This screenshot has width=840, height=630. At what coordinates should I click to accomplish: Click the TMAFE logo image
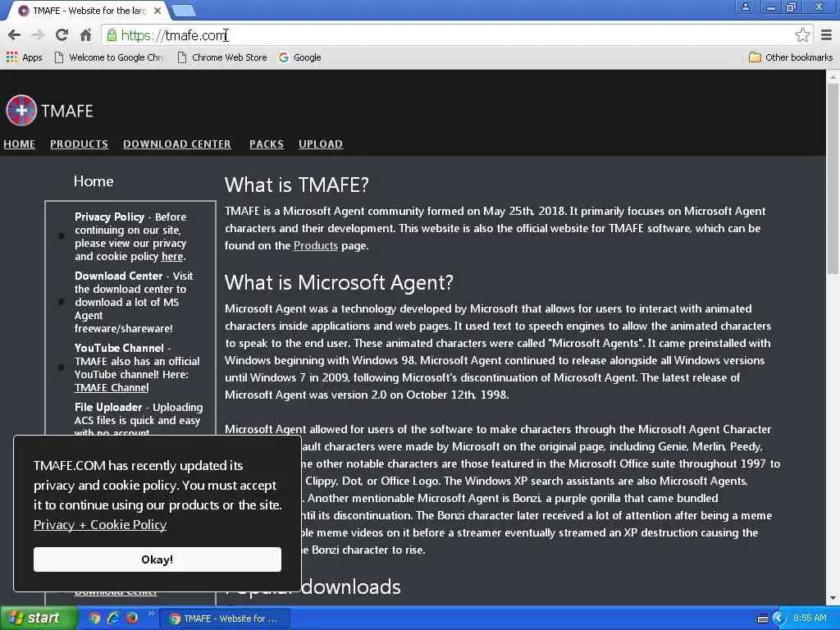click(x=21, y=111)
